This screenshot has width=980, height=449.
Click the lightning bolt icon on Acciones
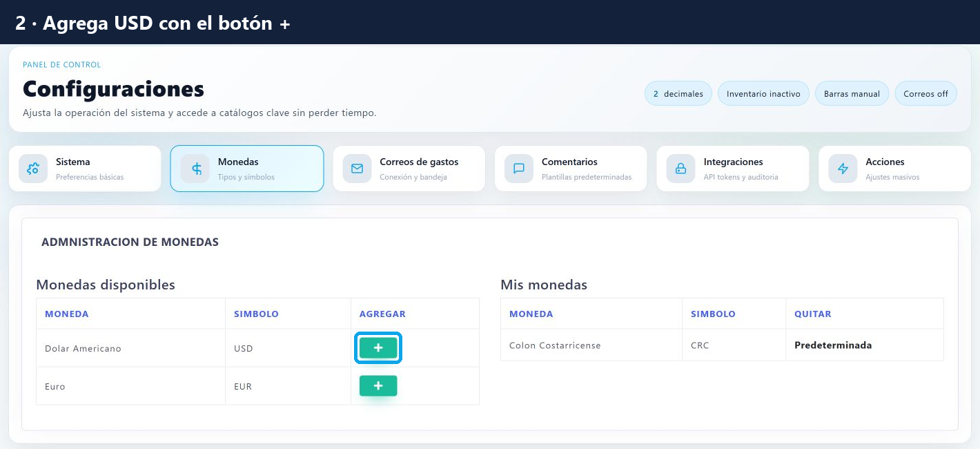[843, 169]
